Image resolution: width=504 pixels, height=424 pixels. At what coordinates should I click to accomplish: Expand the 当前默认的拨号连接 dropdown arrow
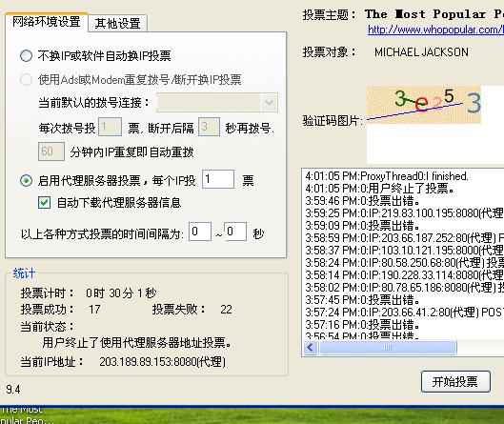click(269, 103)
